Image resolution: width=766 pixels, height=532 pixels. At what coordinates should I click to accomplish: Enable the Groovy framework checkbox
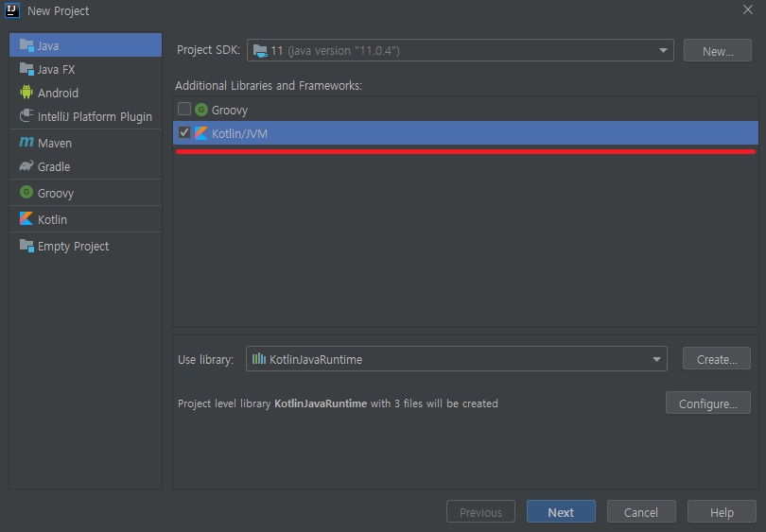(x=184, y=109)
